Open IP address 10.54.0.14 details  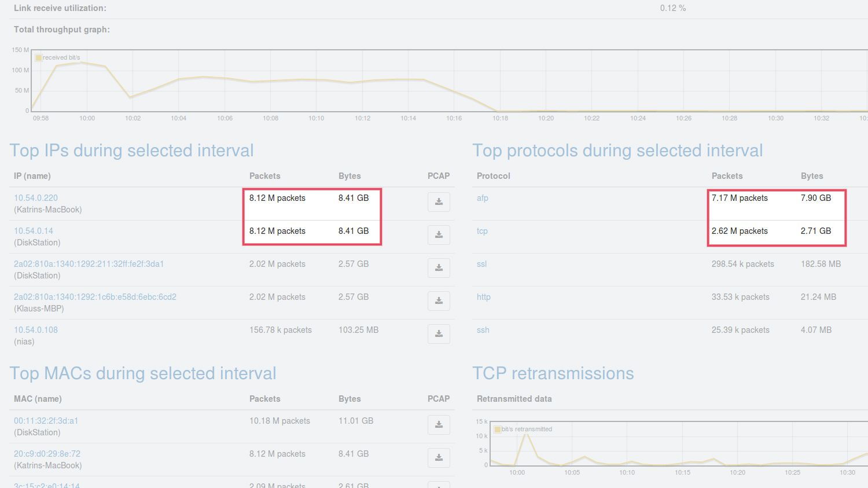[x=34, y=231]
